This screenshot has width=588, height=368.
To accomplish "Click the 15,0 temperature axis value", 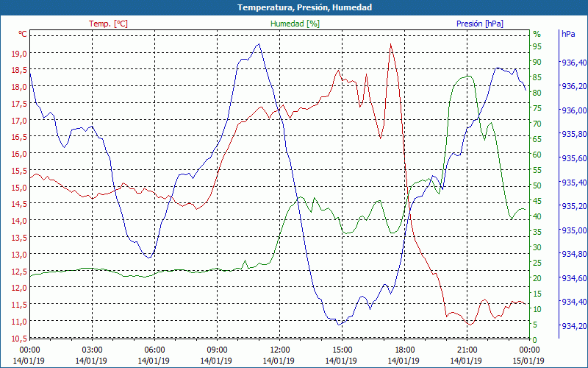I will (x=20, y=188).
